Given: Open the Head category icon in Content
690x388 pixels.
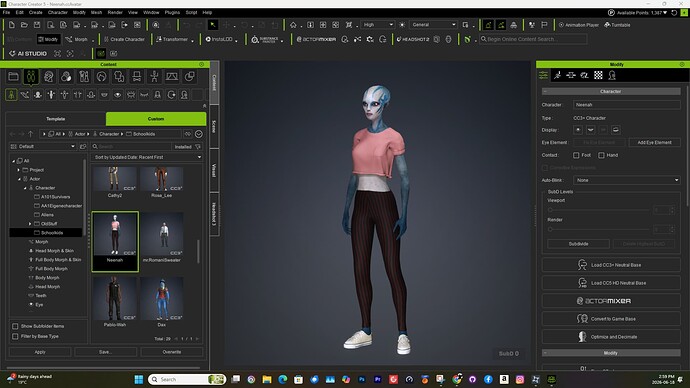Looking at the screenshot, I should (48, 77).
